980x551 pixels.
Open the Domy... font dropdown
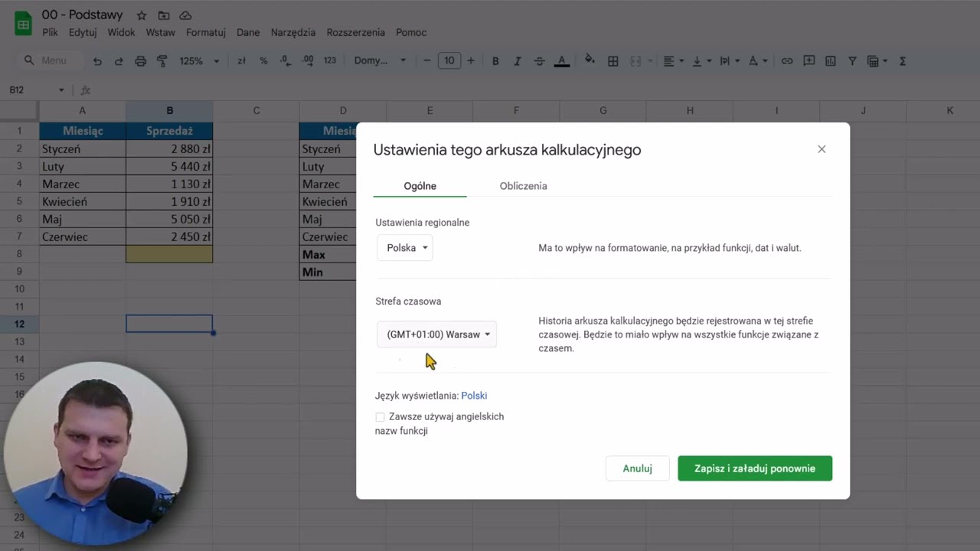click(380, 61)
